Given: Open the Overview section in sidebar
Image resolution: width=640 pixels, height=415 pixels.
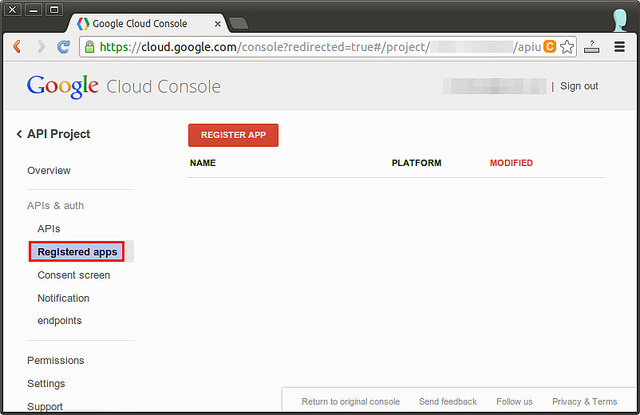Looking at the screenshot, I should point(49,171).
